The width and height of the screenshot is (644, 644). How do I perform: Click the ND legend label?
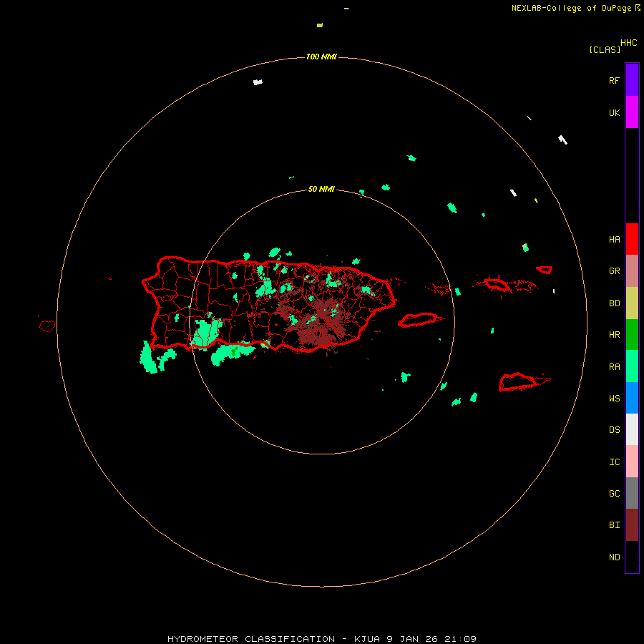click(x=614, y=557)
